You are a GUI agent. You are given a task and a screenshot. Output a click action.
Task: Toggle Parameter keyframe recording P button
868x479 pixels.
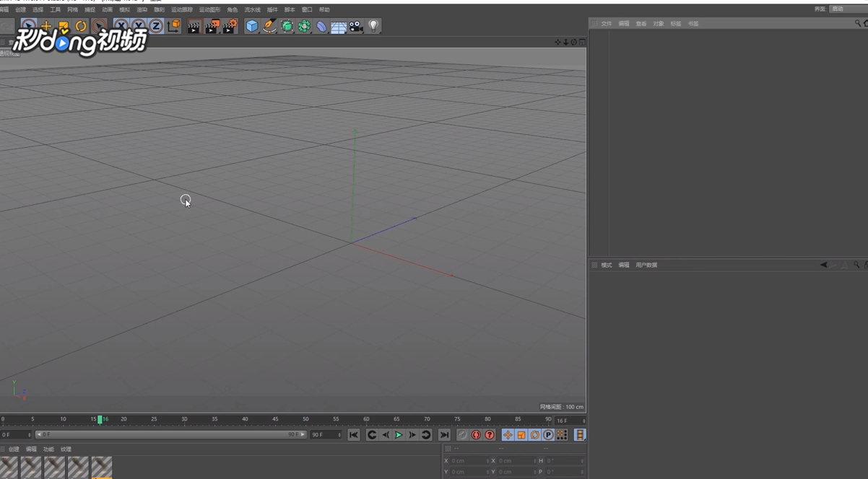coord(548,435)
